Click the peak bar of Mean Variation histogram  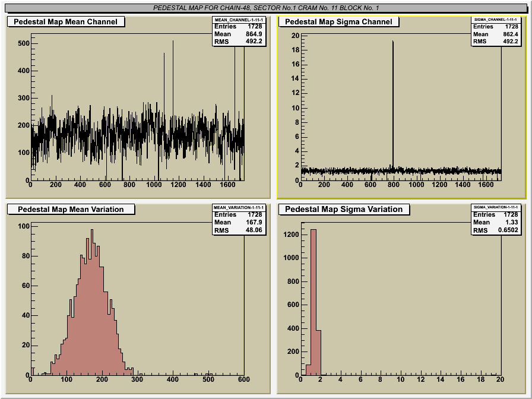(x=92, y=302)
